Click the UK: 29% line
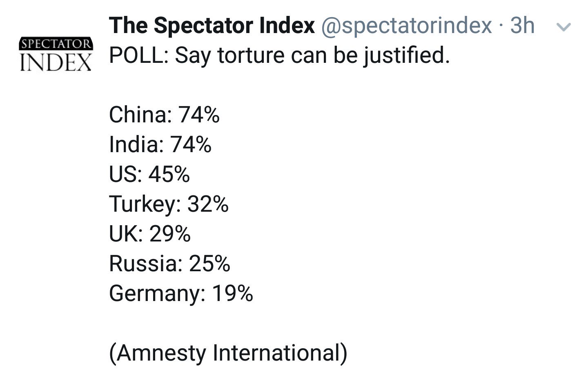The height and width of the screenshot is (383, 588). (149, 233)
